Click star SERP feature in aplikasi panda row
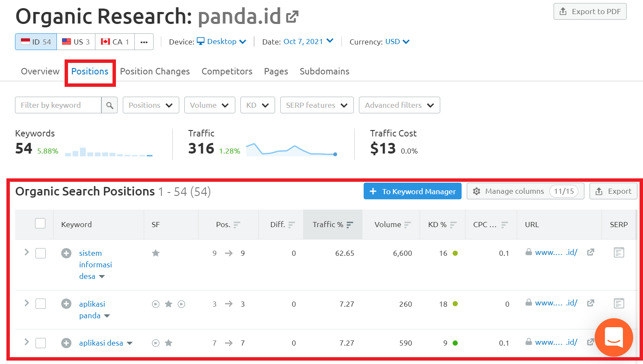Screen dimensions: 643x364 pyautogui.click(x=169, y=304)
